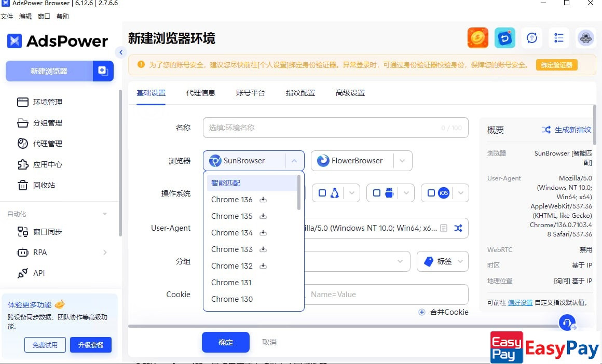
Task: Toggle the Linux operating system checkbox
Action: tap(322, 193)
